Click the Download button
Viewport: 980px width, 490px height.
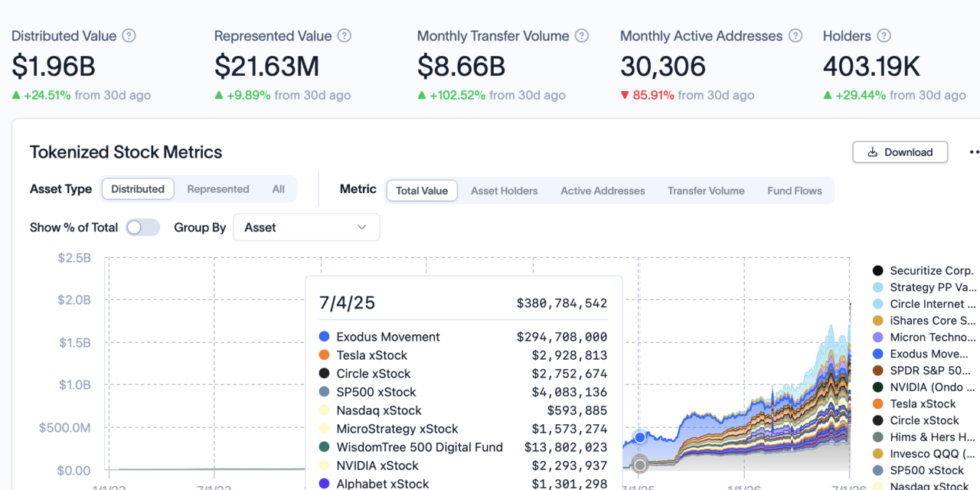click(x=900, y=152)
